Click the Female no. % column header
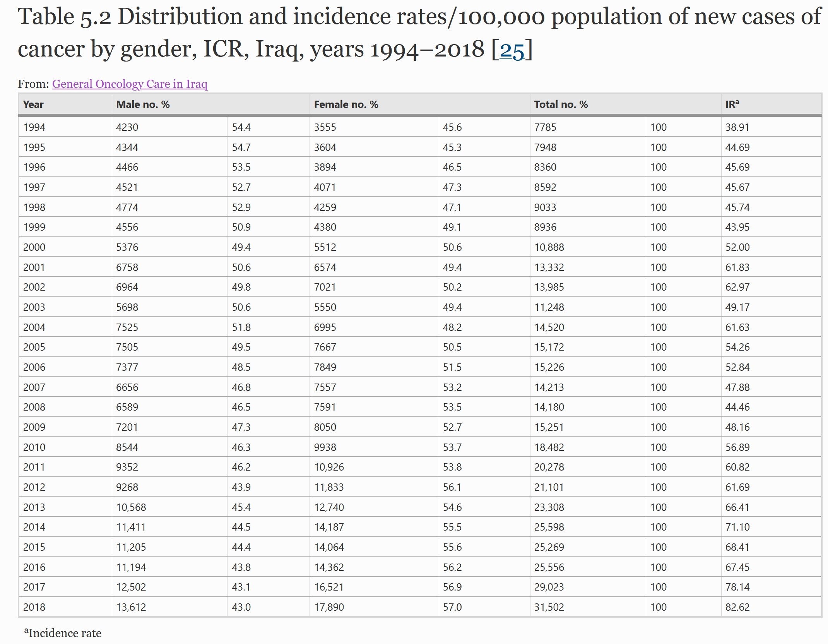The image size is (828, 644). click(x=346, y=104)
